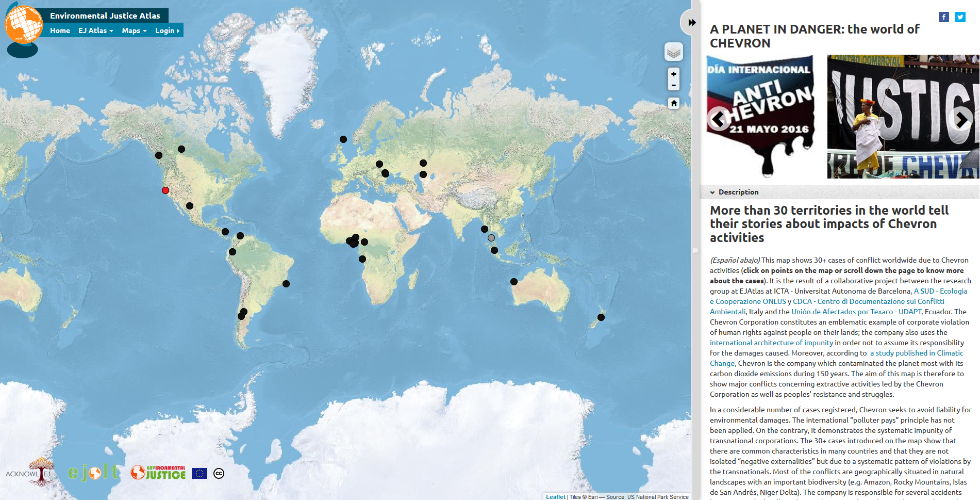Click the Anti Chevron 2016 poster image
Image resolution: width=980 pixels, height=500 pixels.
pyautogui.click(x=761, y=116)
